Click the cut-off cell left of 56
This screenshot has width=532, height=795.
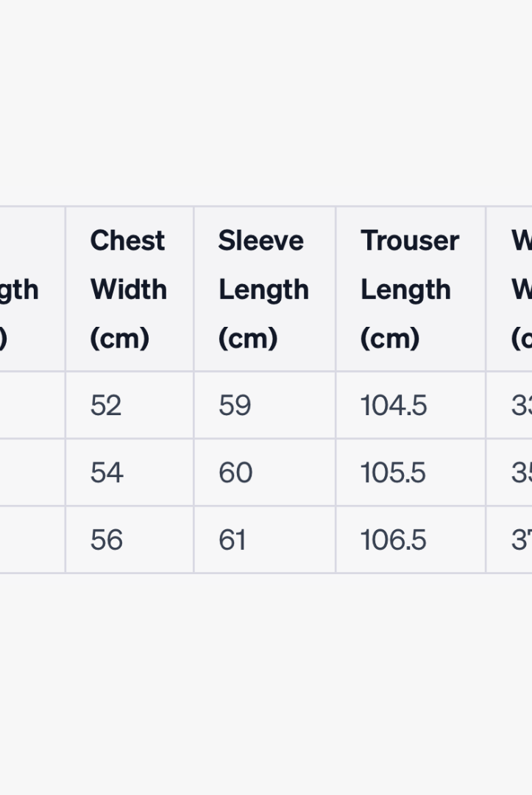coord(29,540)
